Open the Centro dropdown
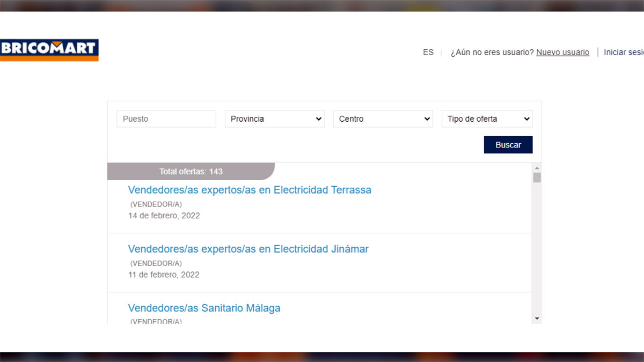Screen dimensions: 644x362 coord(383,119)
